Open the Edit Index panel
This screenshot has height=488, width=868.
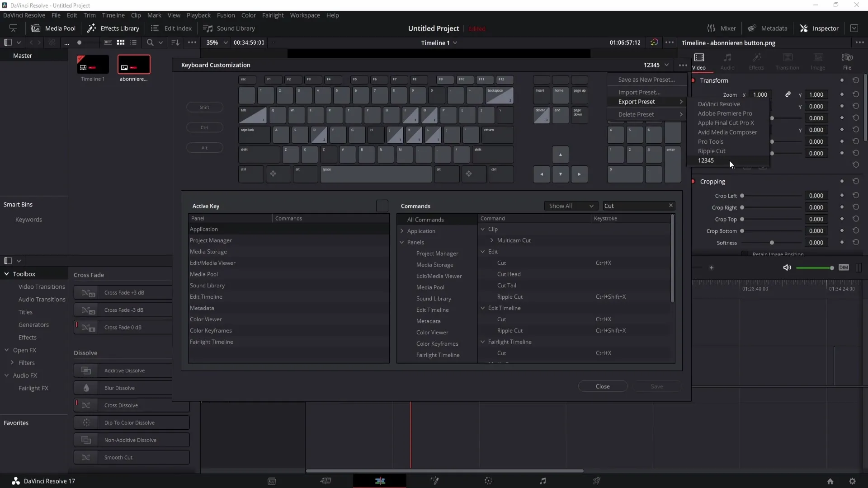coord(171,28)
